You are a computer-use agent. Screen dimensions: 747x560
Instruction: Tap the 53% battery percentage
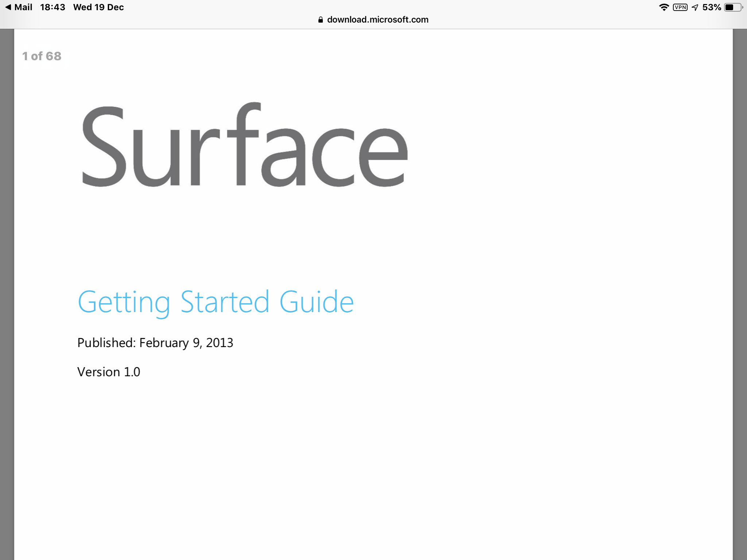tap(711, 7)
